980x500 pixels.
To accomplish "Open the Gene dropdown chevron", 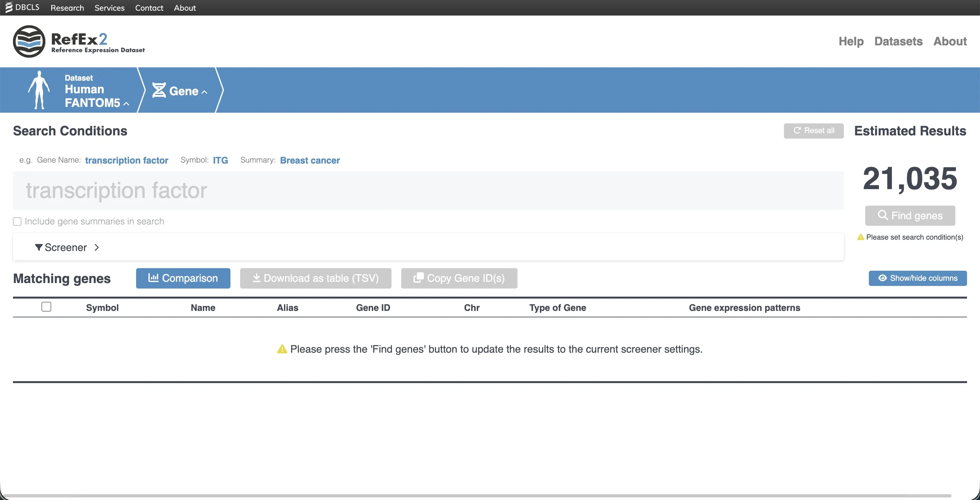I will click(x=204, y=92).
